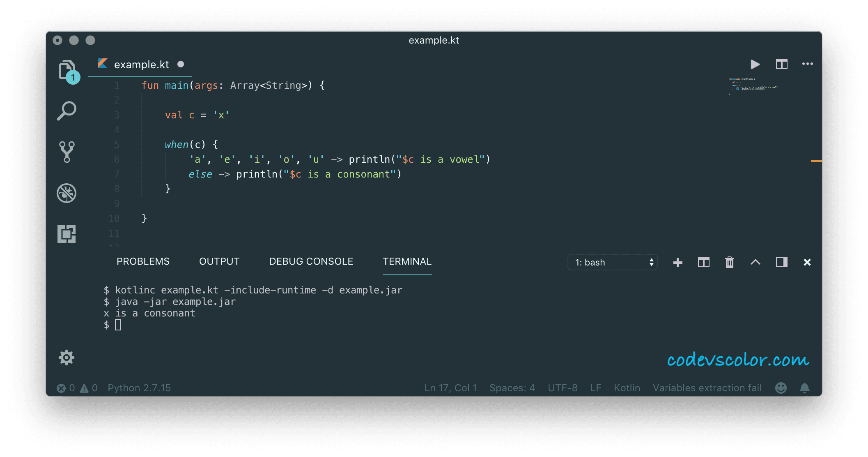This screenshot has height=457, width=868.
Task: Change line ending via LF
Action: coord(596,388)
